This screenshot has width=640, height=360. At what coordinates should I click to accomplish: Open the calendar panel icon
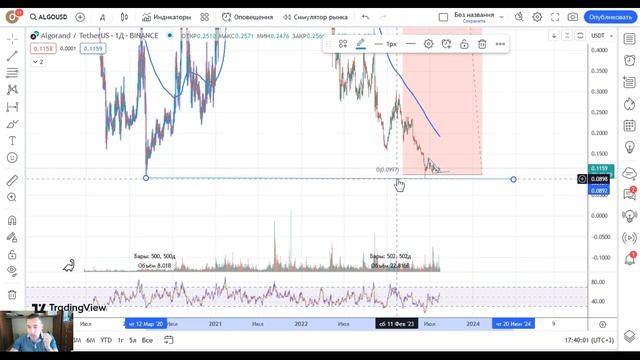pos(629,125)
